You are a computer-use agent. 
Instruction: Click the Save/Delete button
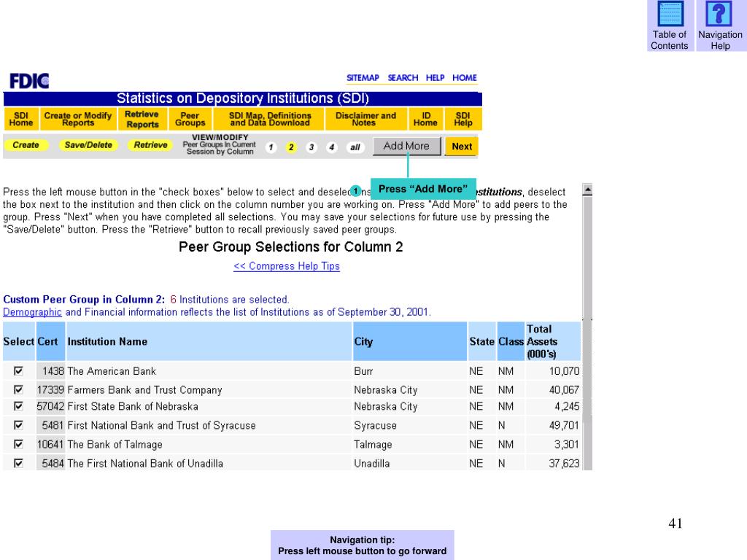[88, 145]
